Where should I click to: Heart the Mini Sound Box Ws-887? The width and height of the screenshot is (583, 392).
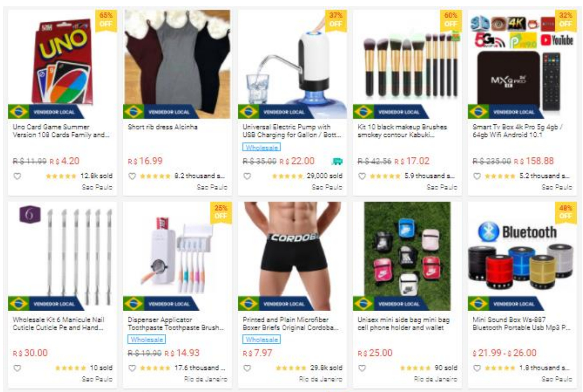pos(477,368)
